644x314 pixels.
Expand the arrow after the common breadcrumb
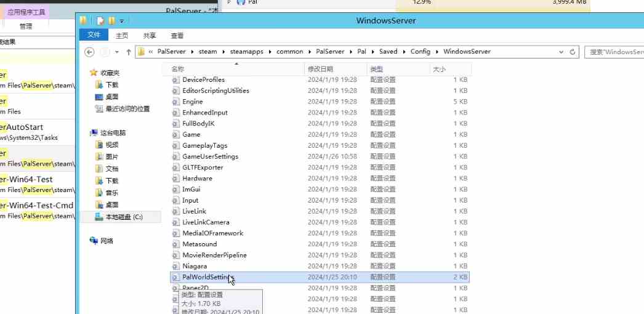point(310,52)
